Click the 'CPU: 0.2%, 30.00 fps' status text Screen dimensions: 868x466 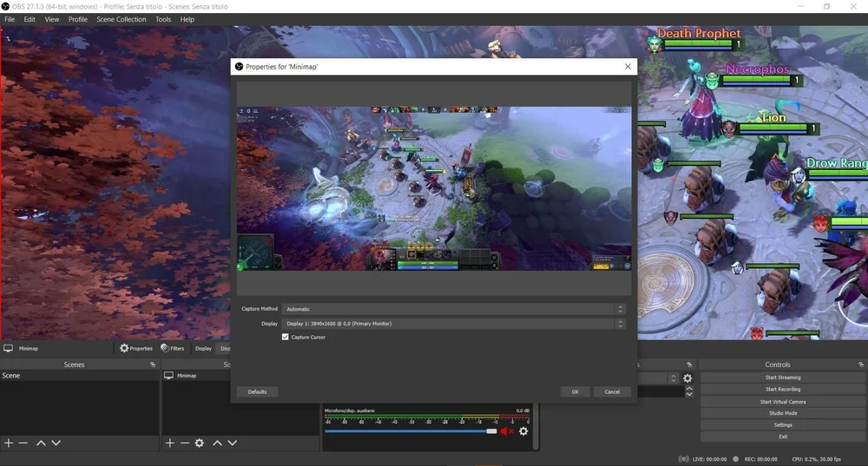[816, 459]
